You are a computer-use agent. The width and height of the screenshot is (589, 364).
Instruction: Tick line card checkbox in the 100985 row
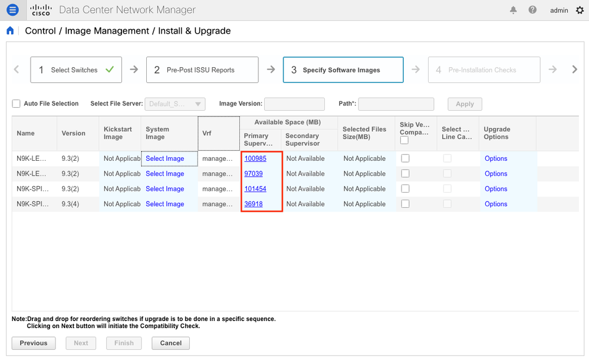(x=447, y=158)
